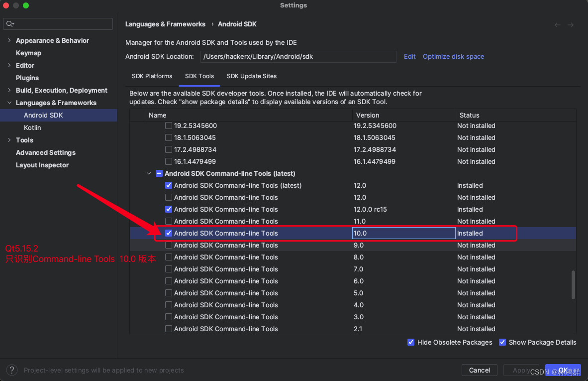Open Layout Inspector settings

point(42,165)
